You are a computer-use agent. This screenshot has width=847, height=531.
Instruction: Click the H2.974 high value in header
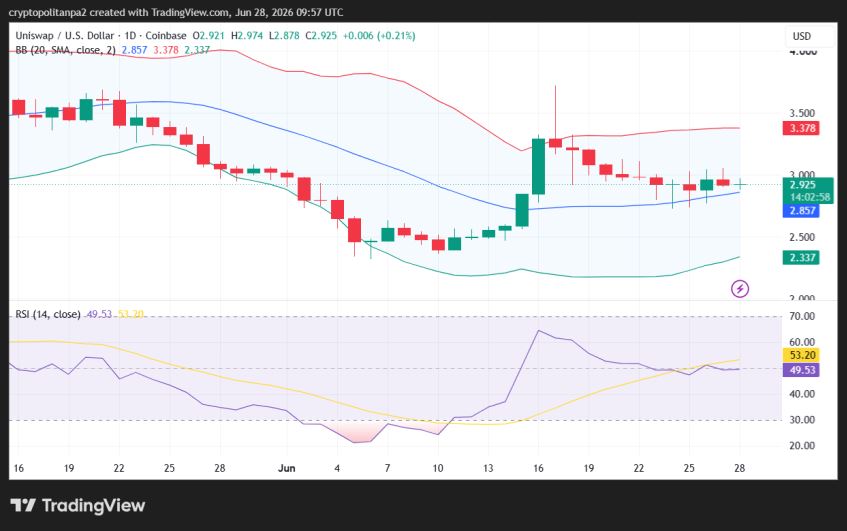point(247,36)
